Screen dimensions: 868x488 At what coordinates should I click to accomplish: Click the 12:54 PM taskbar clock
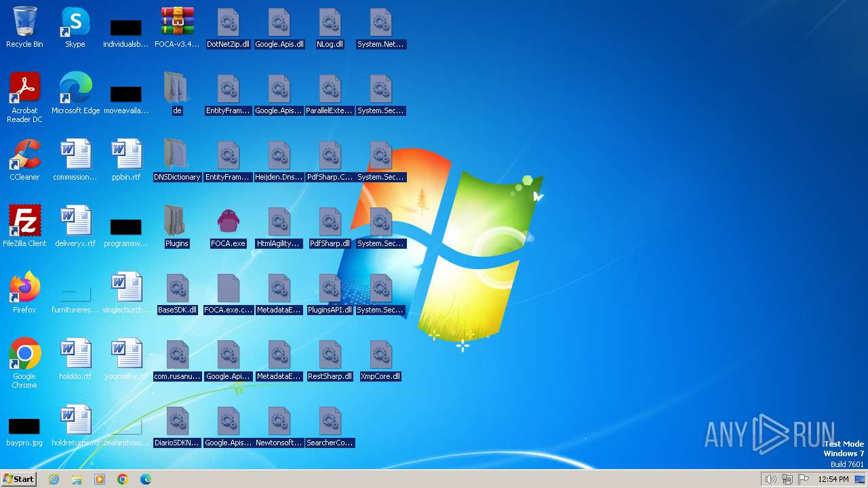833,479
